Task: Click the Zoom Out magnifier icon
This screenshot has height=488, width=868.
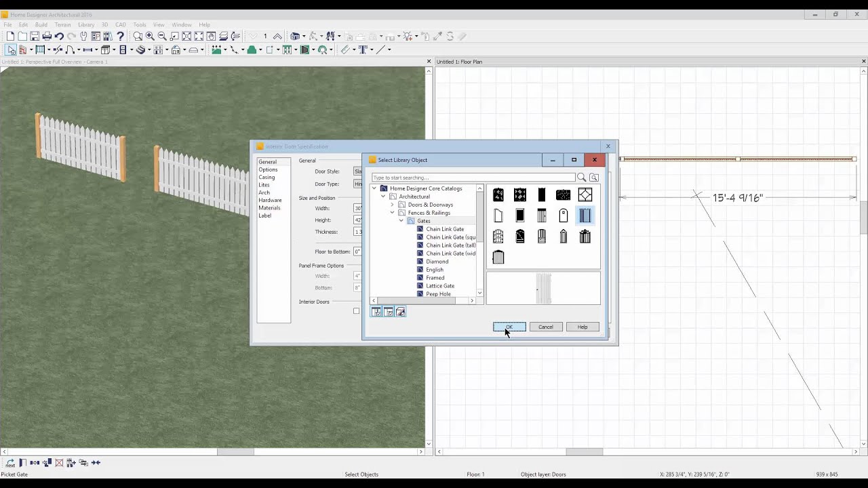Action: (x=162, y=36)
